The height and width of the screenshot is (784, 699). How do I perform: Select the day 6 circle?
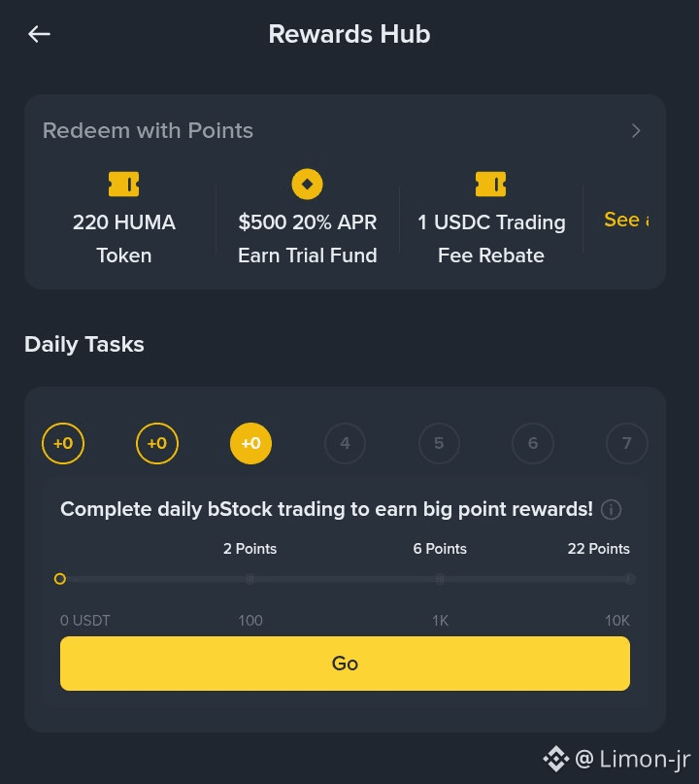(x=533, y=444)
